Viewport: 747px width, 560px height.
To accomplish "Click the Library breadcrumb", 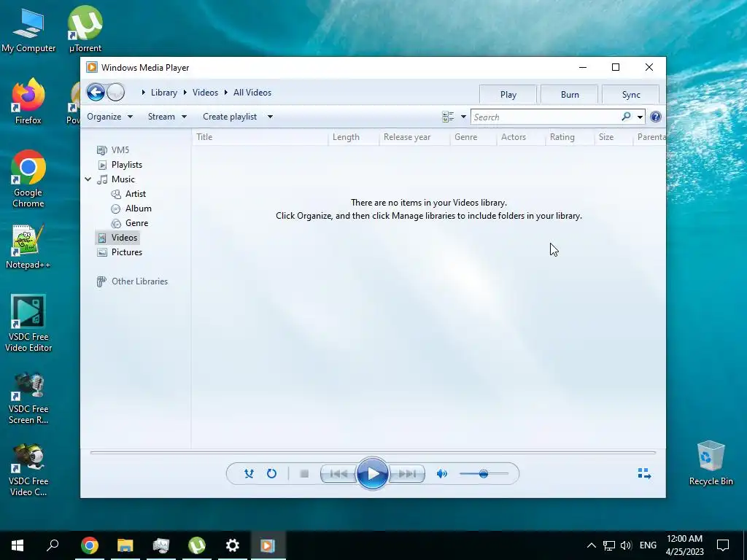I will [x=164, y=93].
